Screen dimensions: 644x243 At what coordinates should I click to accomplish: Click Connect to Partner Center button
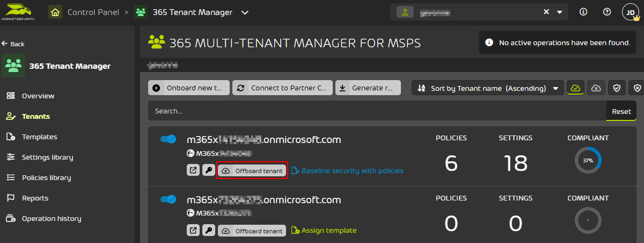(283, 88)
